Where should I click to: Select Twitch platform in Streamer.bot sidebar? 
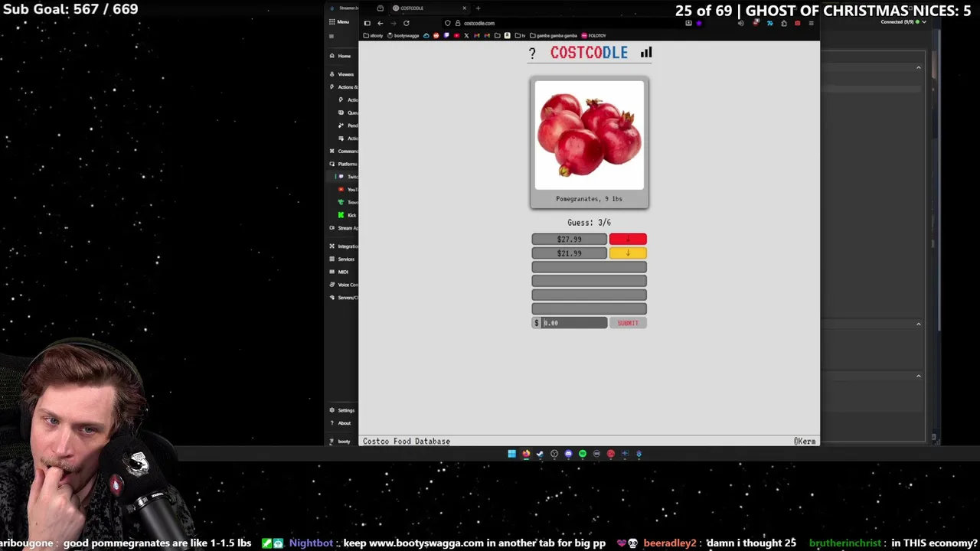[x=348, y=177]
